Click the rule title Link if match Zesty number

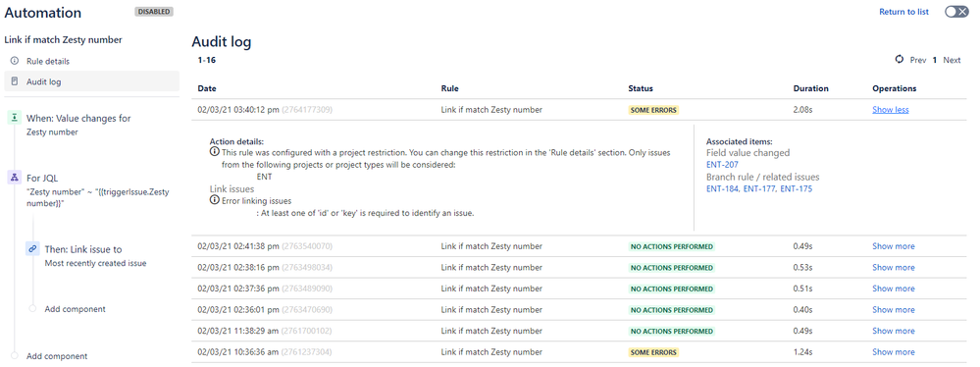[x=63, y=40]
